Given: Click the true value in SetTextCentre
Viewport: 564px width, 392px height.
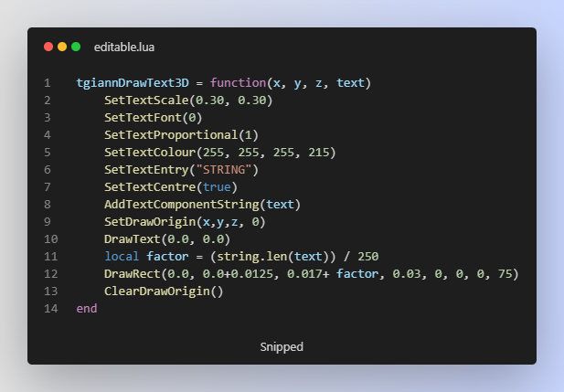Looking at the screenshot, I should [216, 187].
